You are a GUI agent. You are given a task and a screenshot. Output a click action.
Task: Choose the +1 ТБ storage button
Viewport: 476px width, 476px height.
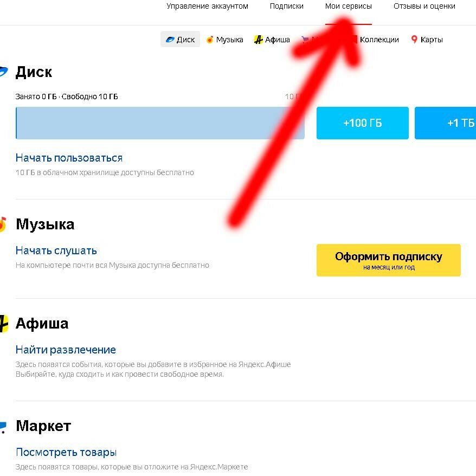[445, 123]
